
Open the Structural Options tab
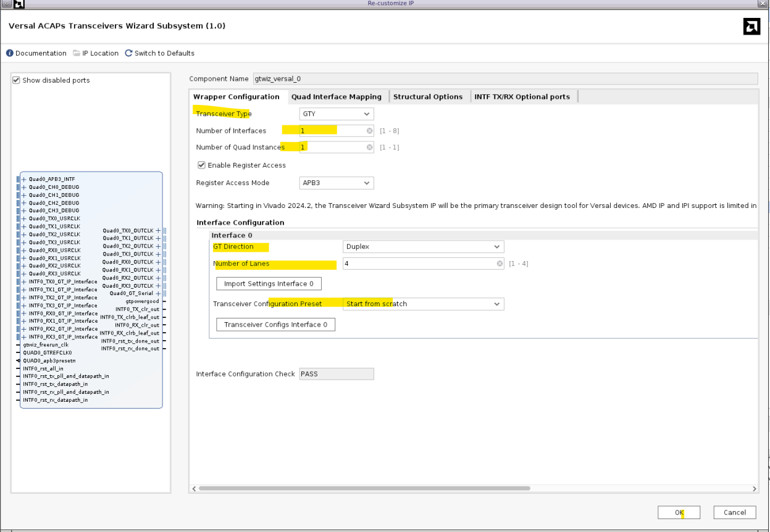point(427,97)
